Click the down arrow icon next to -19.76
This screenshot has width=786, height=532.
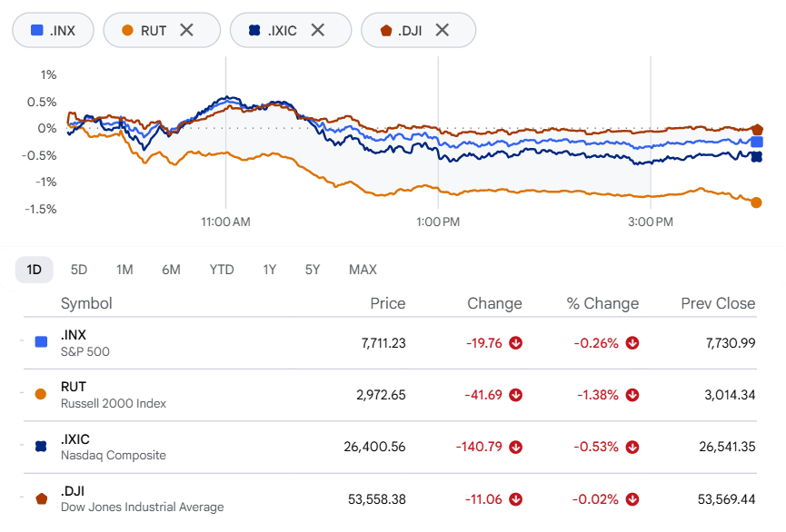tap(516, 343)
